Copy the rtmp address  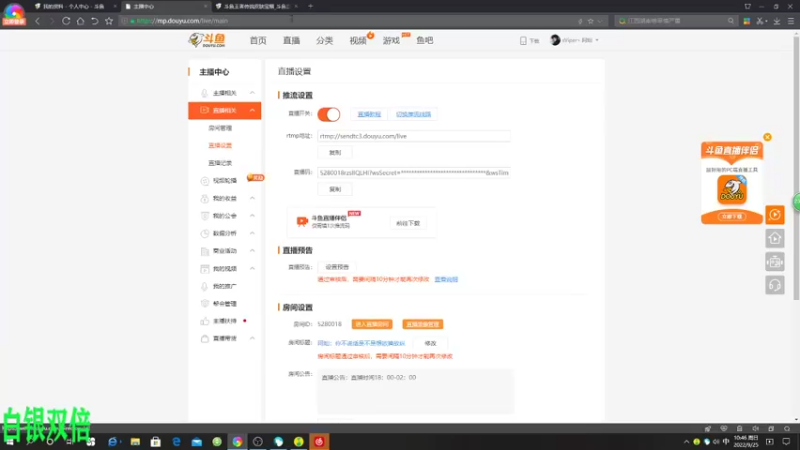coord(335,153)
